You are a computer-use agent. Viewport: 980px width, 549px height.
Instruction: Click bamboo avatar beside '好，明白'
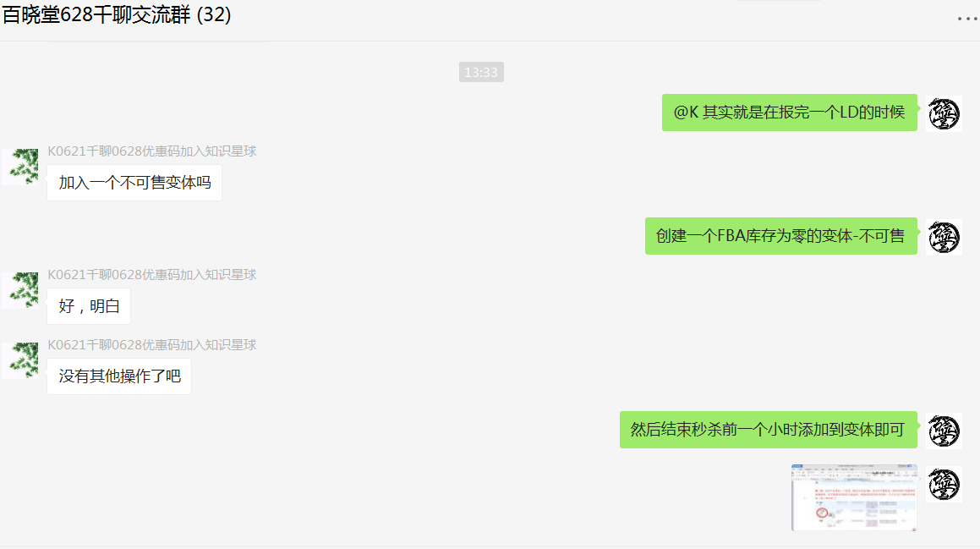(20, 290)
